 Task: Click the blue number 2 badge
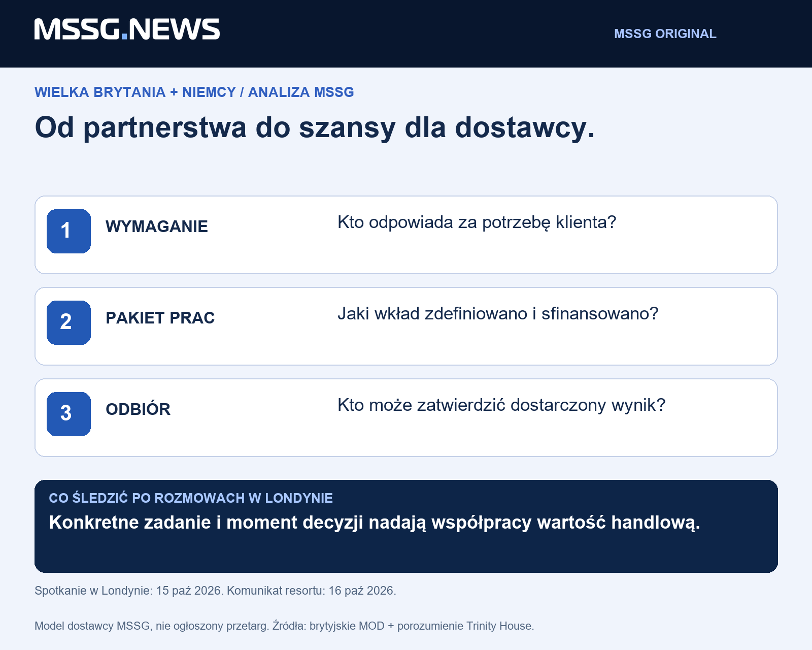[69, 322]
